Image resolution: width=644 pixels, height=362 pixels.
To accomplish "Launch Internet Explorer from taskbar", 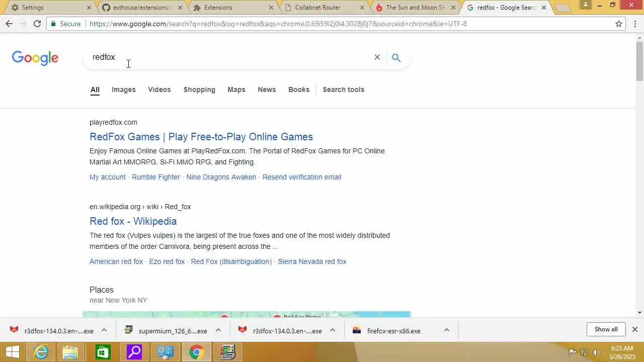I will pyautogui.click(x=40, y=352).
